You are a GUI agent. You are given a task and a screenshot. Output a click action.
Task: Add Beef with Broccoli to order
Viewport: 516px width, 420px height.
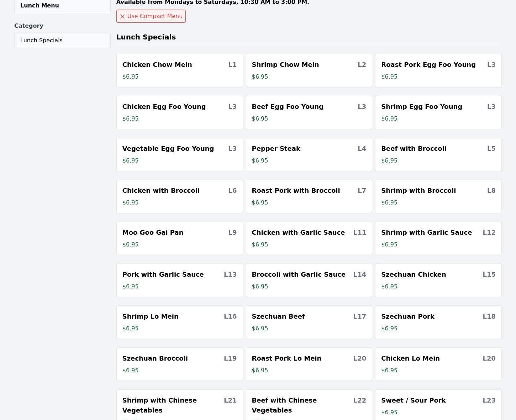[x=438, y=154]
